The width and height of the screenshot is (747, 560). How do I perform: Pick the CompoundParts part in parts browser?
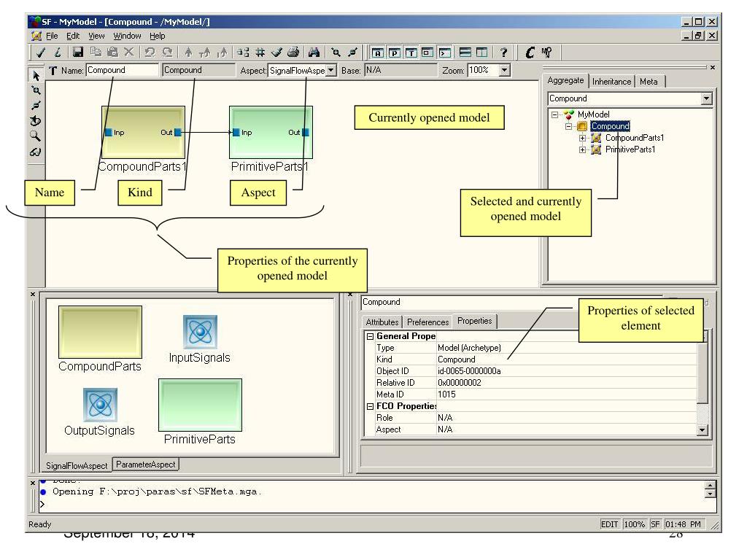click(100, 332)
